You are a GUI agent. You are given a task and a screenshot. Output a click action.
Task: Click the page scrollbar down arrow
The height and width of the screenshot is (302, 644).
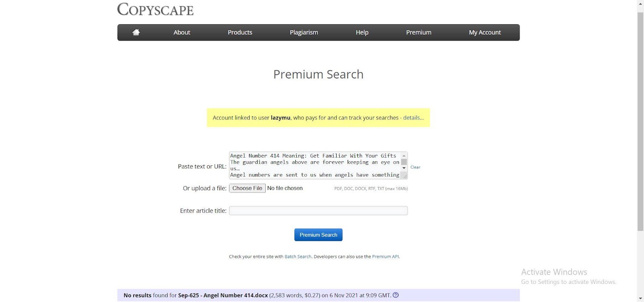(x=640, y=298)
